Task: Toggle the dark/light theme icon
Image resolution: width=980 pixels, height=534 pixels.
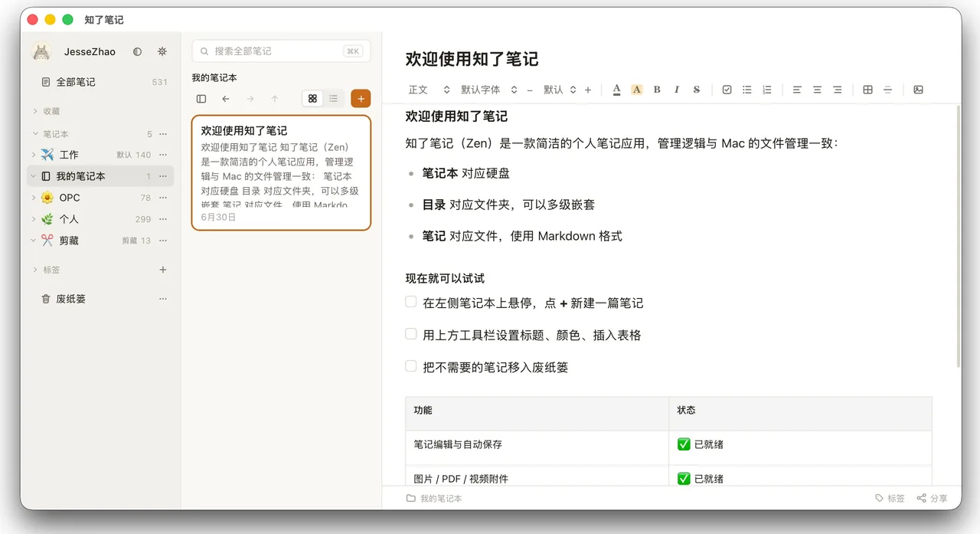Action: pos(137,51)
